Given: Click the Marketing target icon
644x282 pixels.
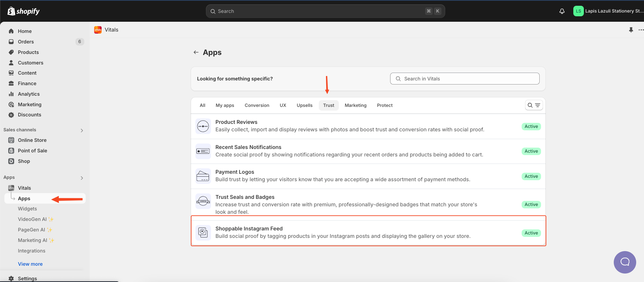Looking at the screenshot, I should coord(11,105).
